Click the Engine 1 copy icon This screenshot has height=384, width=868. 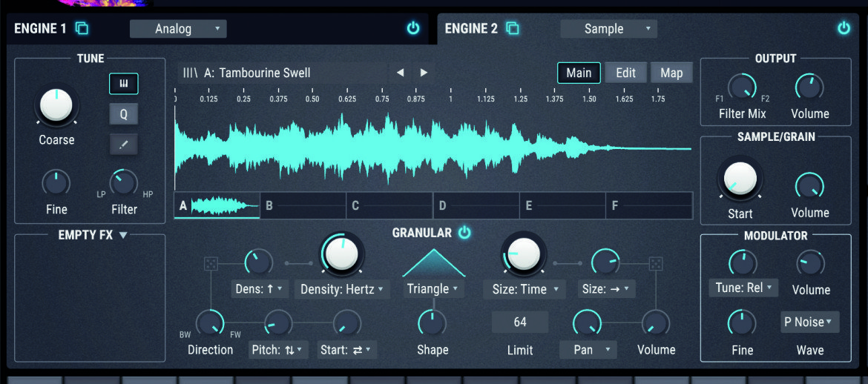[x=82, y=28]
